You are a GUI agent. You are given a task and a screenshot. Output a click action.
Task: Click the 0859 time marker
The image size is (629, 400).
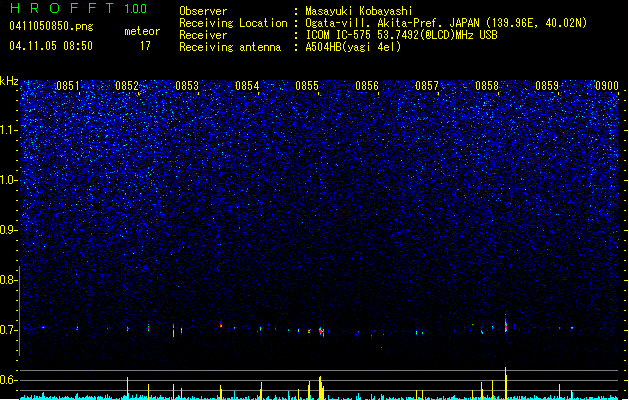coord(547,86)
